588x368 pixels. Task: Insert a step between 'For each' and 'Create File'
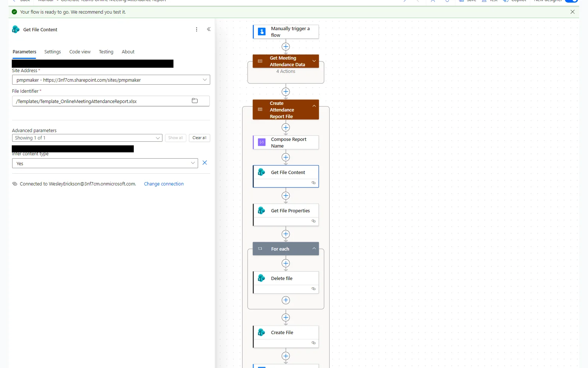click(286, 318)
